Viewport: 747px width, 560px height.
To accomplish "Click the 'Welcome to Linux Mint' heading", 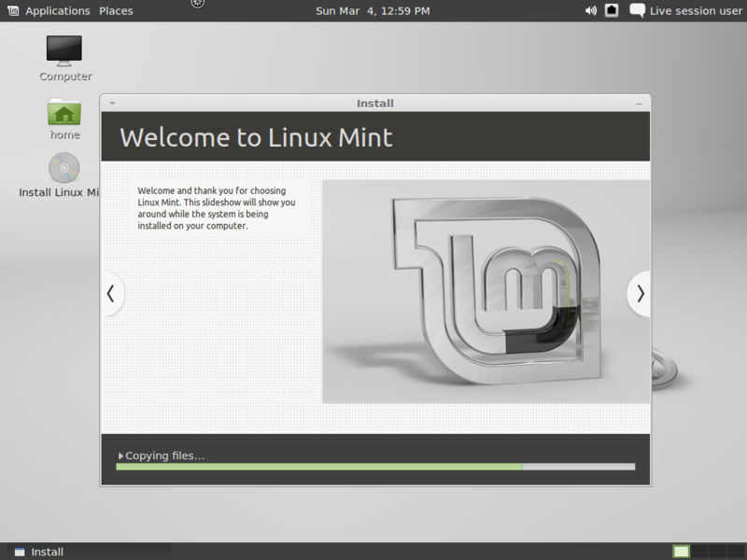I will [256, 137].
